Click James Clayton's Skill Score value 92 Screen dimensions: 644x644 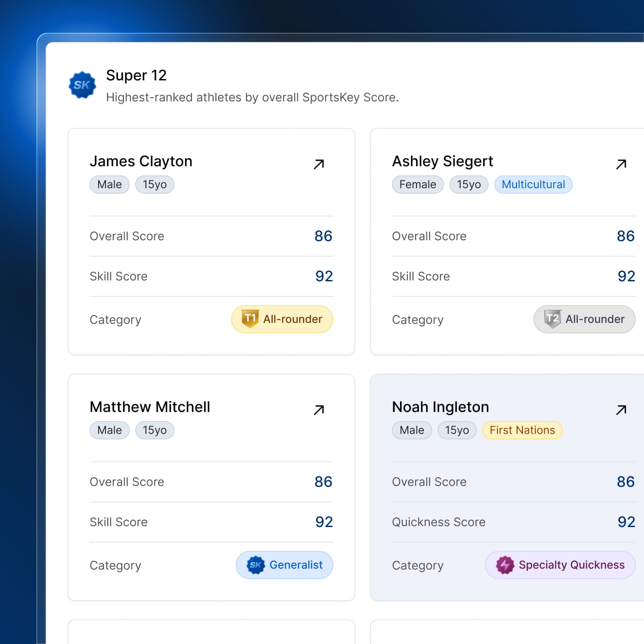[x=324, y=276]
